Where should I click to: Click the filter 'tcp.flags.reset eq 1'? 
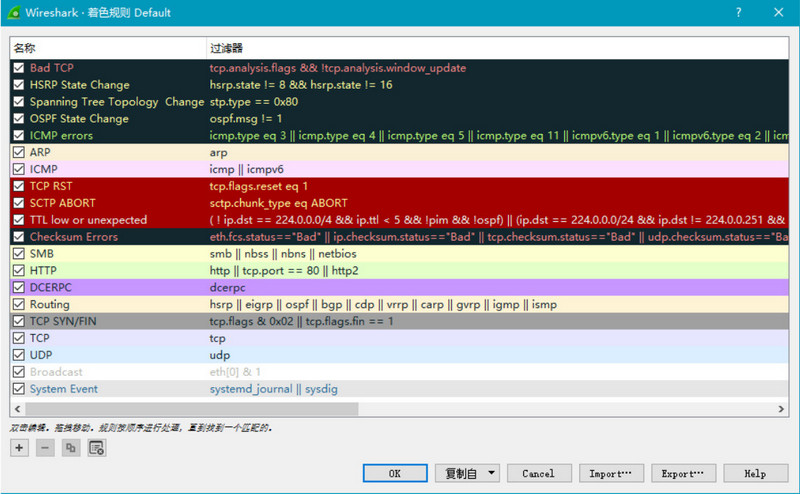(259, 186)
